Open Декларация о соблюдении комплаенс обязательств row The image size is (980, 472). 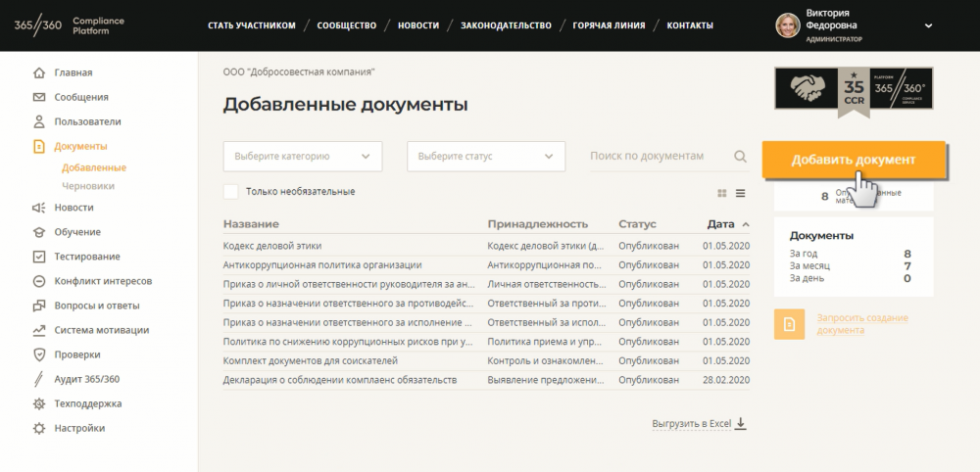486,380
